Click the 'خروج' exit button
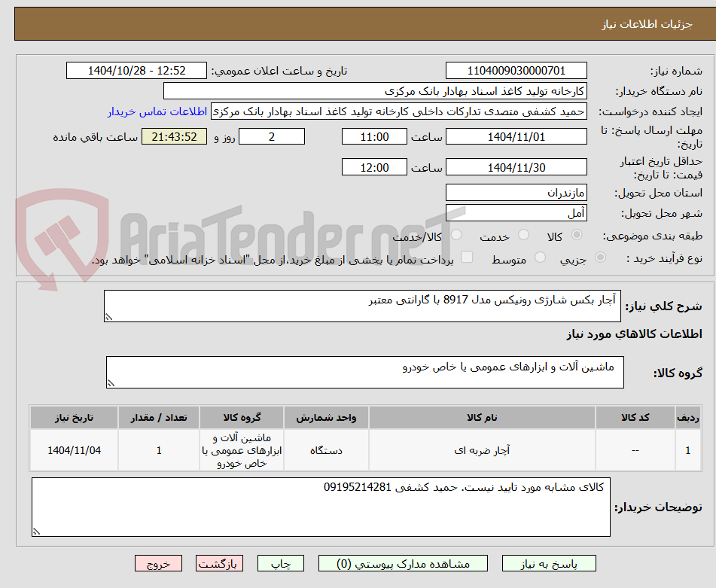Screen dimensions: 716x588 click(x=158, y=563)
